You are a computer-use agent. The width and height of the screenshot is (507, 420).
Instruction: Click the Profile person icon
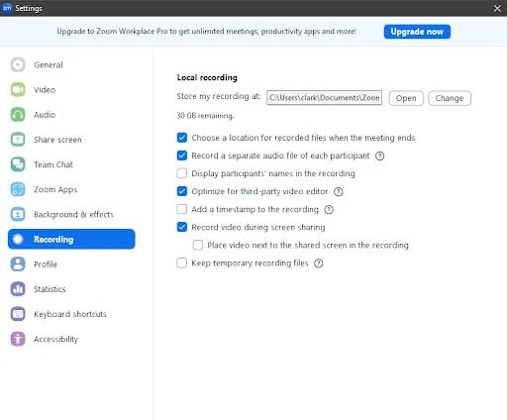click(x=18, y=264)
